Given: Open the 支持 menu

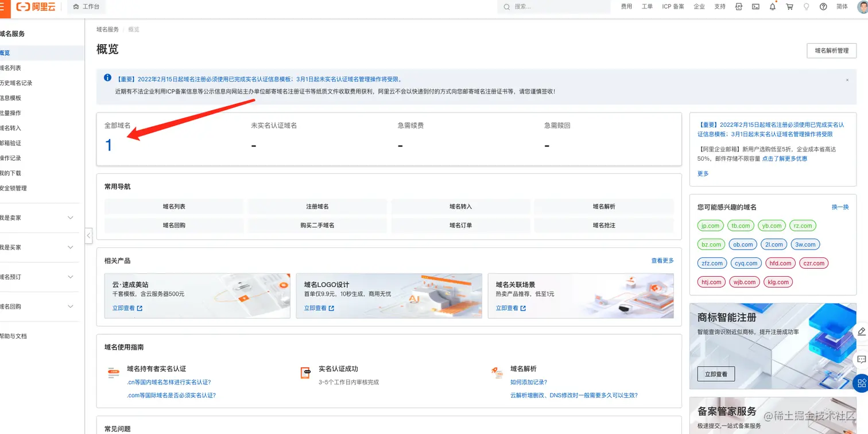Looking at the screenshot, I should (720, 7).
